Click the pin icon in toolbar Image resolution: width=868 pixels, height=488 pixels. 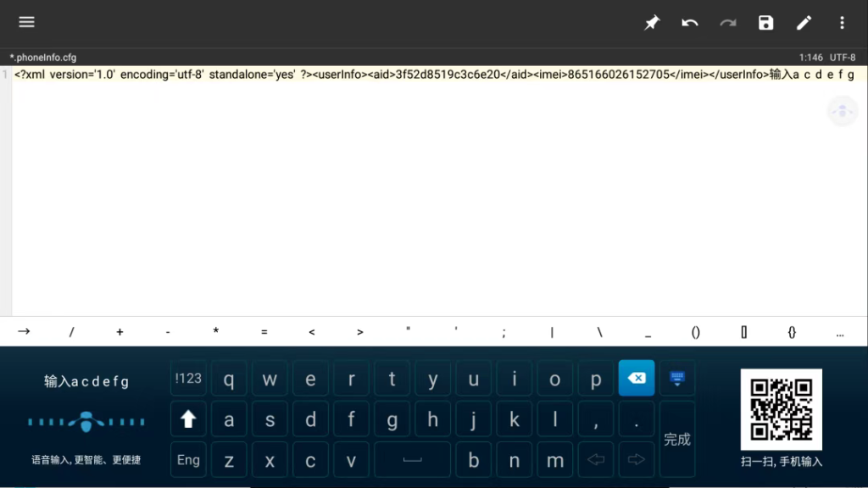point(652,23)
